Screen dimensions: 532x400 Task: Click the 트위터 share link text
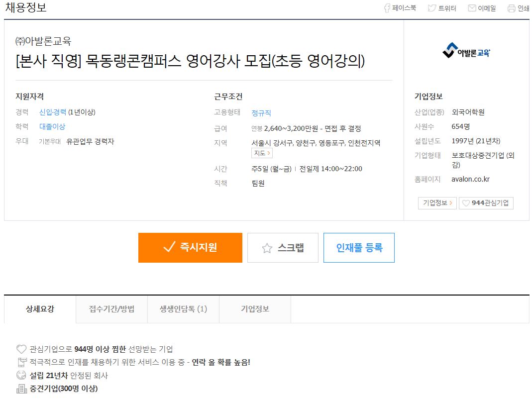447,8
